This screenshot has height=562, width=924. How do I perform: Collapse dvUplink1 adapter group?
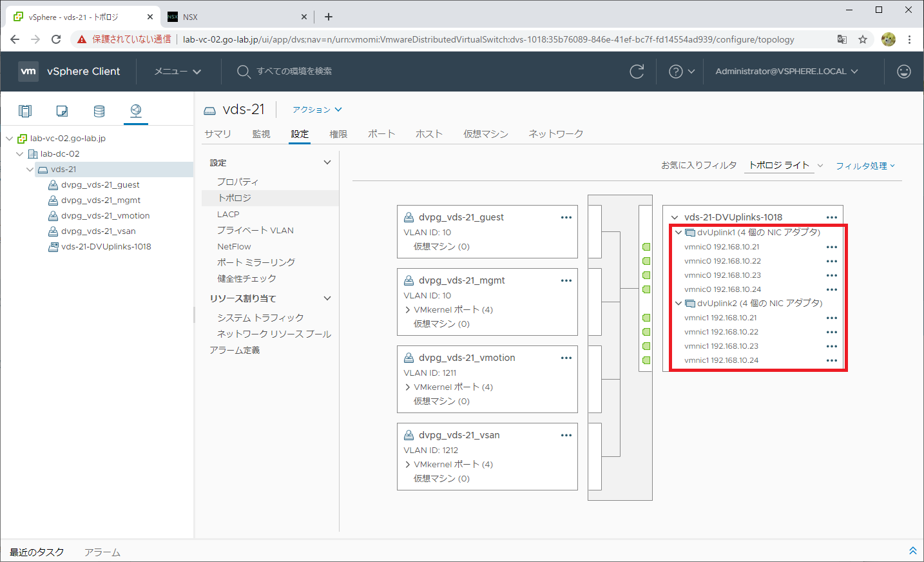(678, 233)
